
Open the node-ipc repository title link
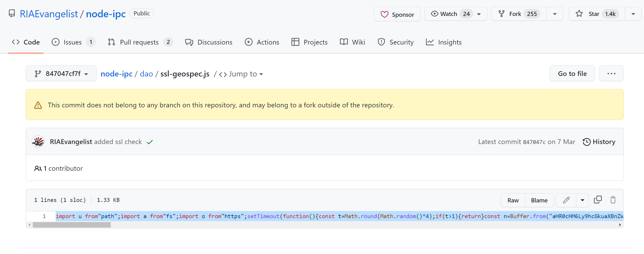[x=106, y=14]
